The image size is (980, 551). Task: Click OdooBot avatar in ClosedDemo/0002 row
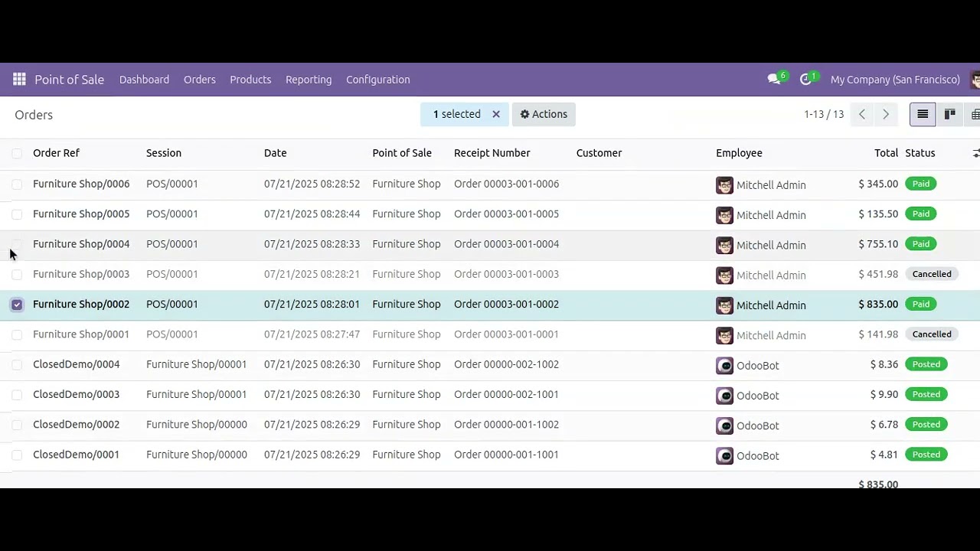(724, 425)
